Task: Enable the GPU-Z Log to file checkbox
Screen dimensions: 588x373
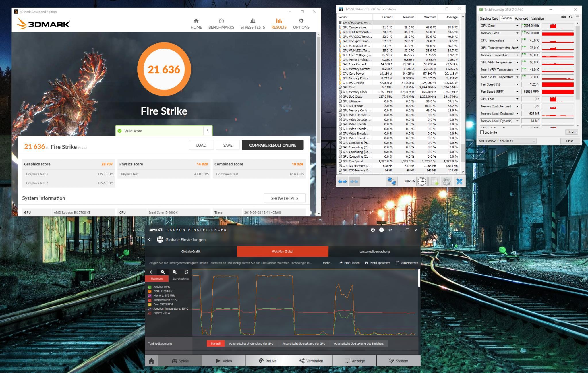Action: 482,132
